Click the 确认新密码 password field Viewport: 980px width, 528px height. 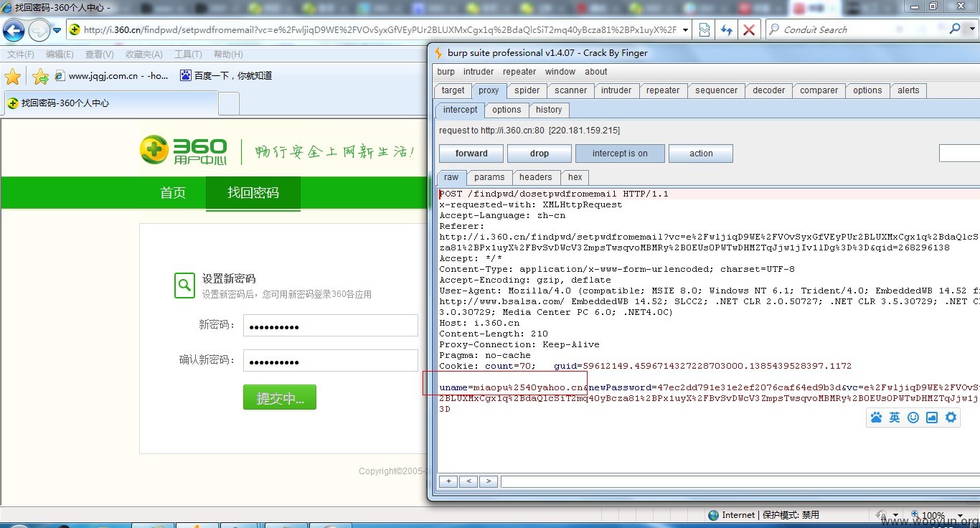coord(331,361)
